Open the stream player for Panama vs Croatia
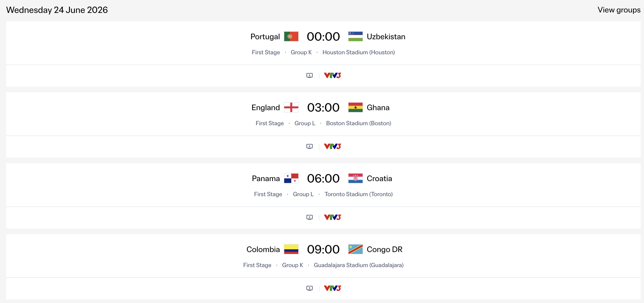 tap(309, 217)
